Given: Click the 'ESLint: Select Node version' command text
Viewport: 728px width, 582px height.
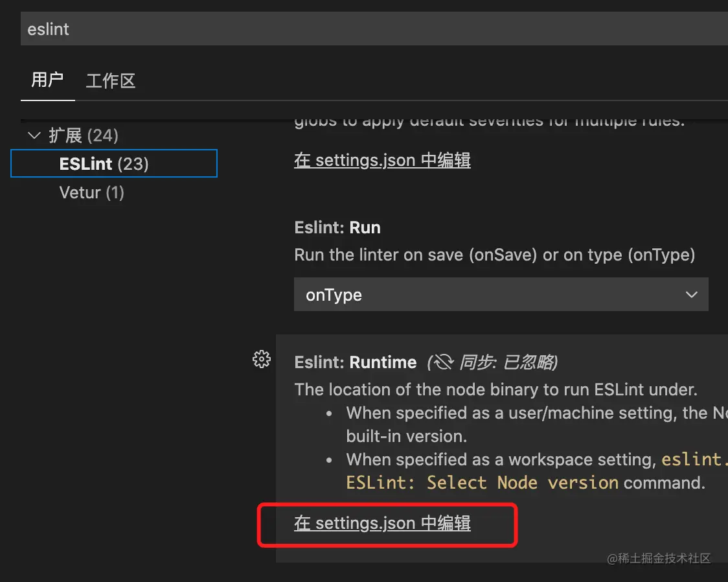Looking at the screenshot, I should 483,483.
